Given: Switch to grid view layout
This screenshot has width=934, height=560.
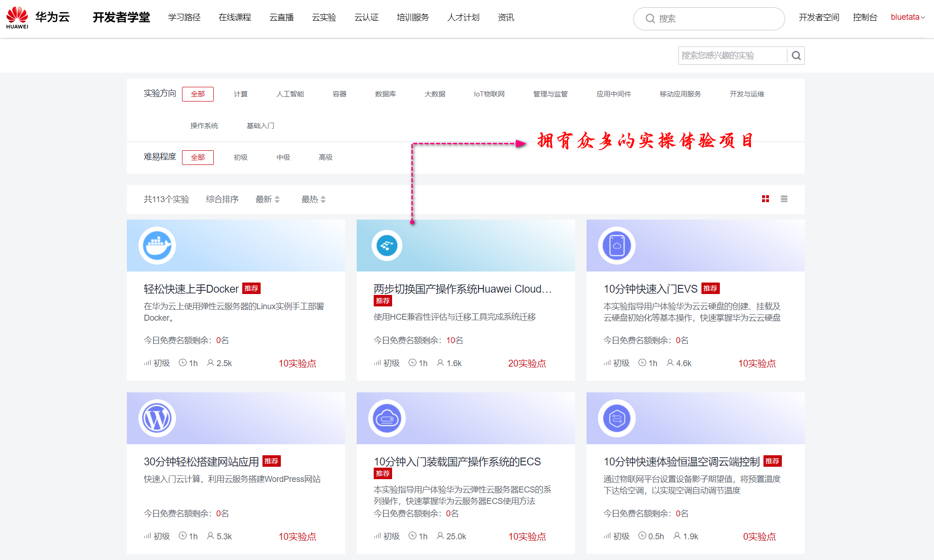Looking at the screenshot, I should (765, 199).
